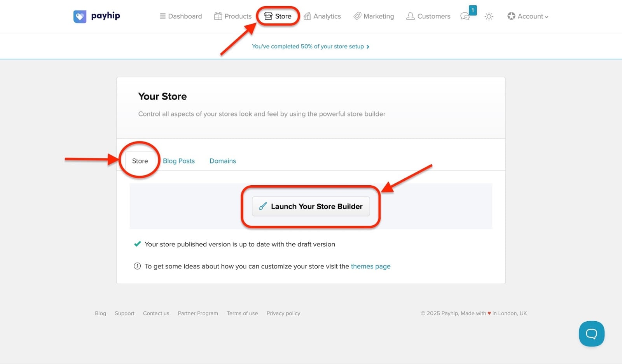
Task: Switch to the Domains tab
Action: (223, 161)
